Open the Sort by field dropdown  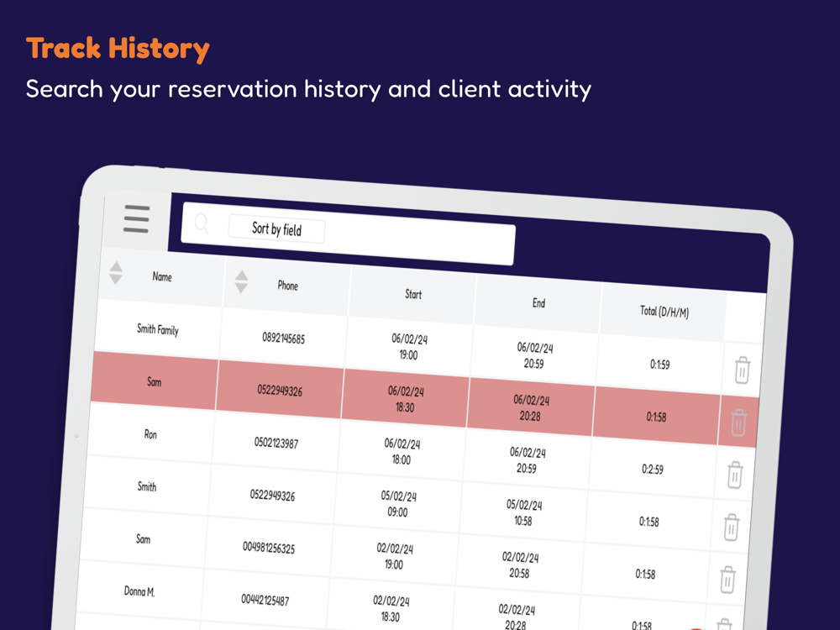[x=276, y=229]
